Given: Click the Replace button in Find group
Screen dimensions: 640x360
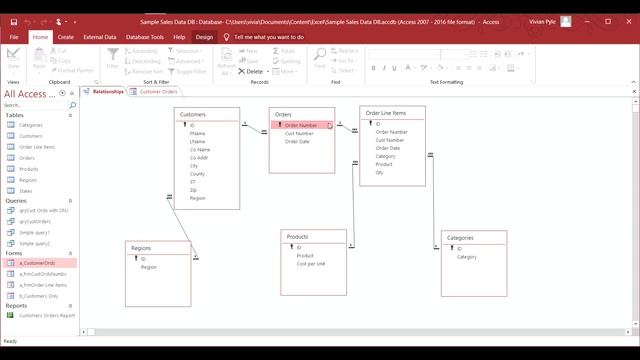Looking at the screenshot, I should (345, 51).
